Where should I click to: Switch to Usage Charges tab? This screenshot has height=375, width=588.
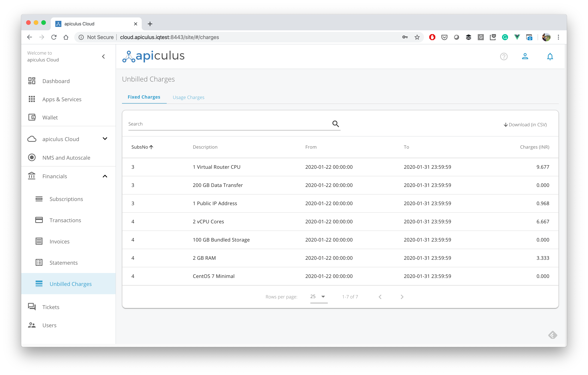[188, 97]
